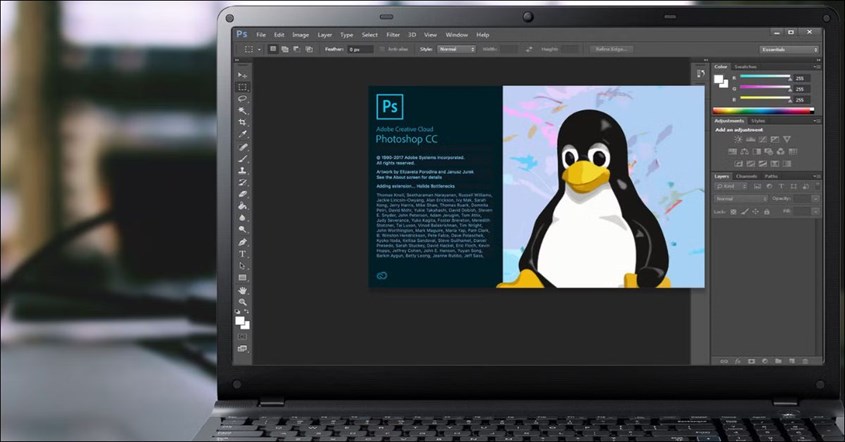
Task: Open the layer blend mode dropdown
Action: pos(741,199)
